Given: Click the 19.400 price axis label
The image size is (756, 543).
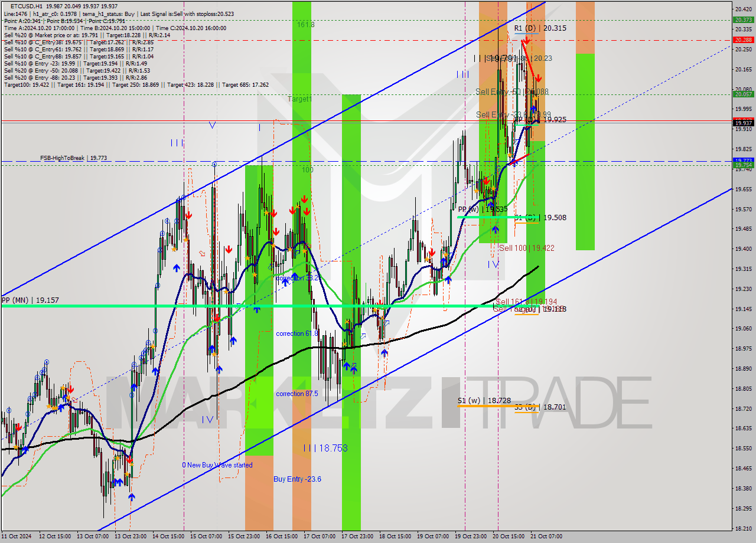Looking at the screenshot, I should (x=744, y=248).
